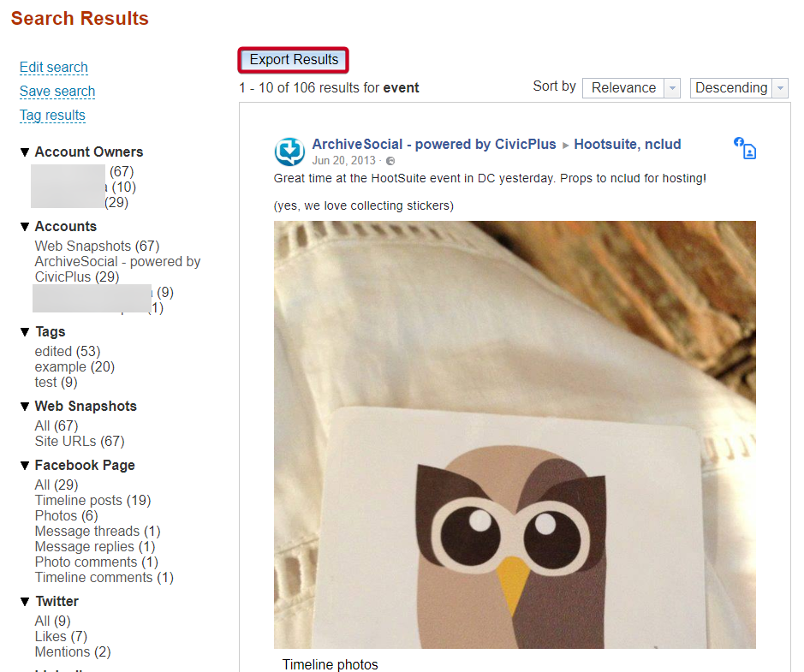Filter by Timeline posts (19)

click(x=92, y=500)
